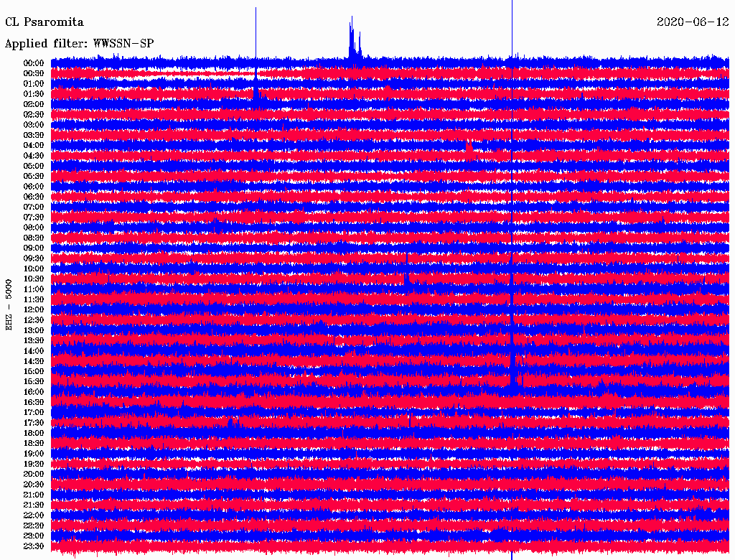The width and height of the screenshot is (735, 560).
Task: Select the 03:00 row label
Action: pyautogui.click(x=34, y=125)
